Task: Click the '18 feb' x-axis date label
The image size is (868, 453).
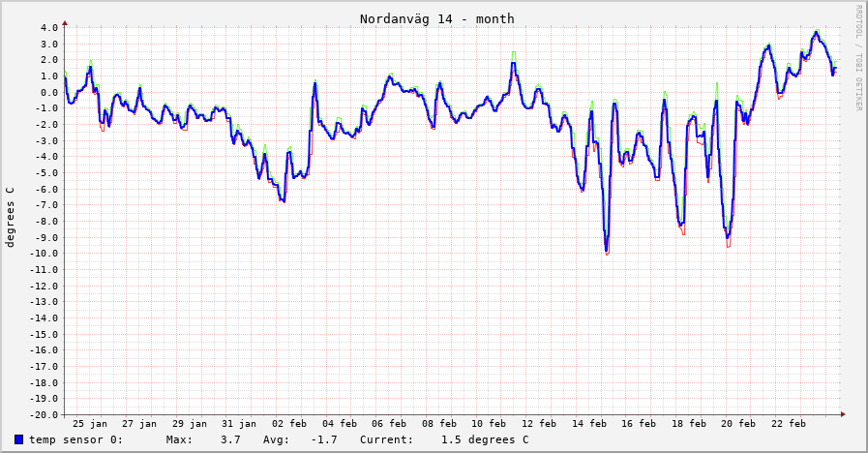Action: tap(689, 423)
